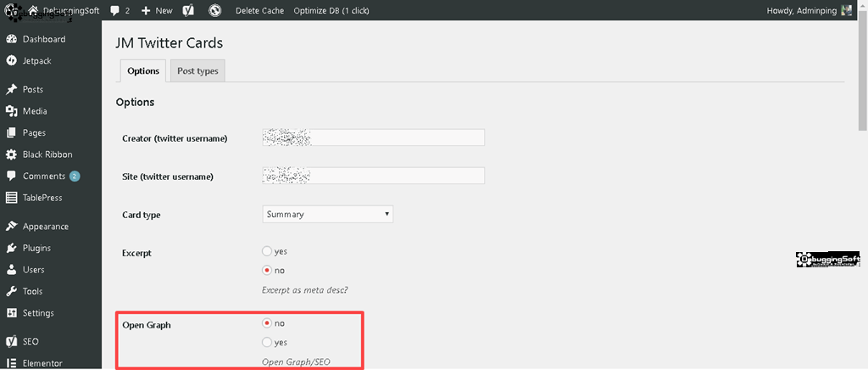Viewport: 868px width, 370px height.
Task: Open Howdy, Adminping account menu
Action: click(809, 10)
